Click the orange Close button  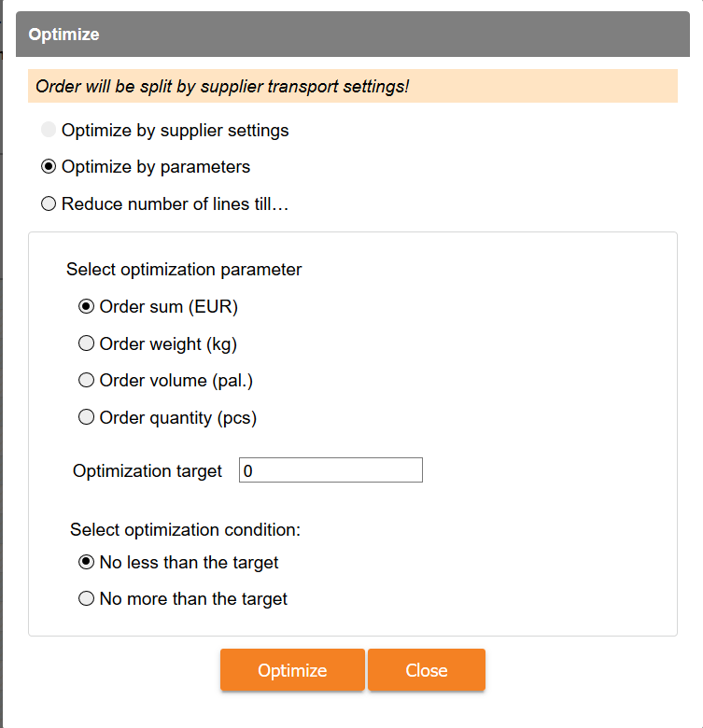(x=427, y=670)
